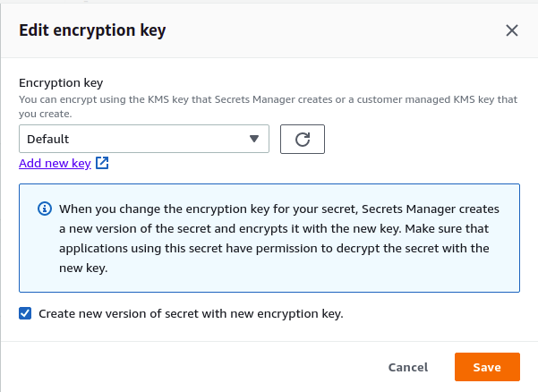Toggle the Create new version of secret checkbox
The image size is (538, 392).
25,314
